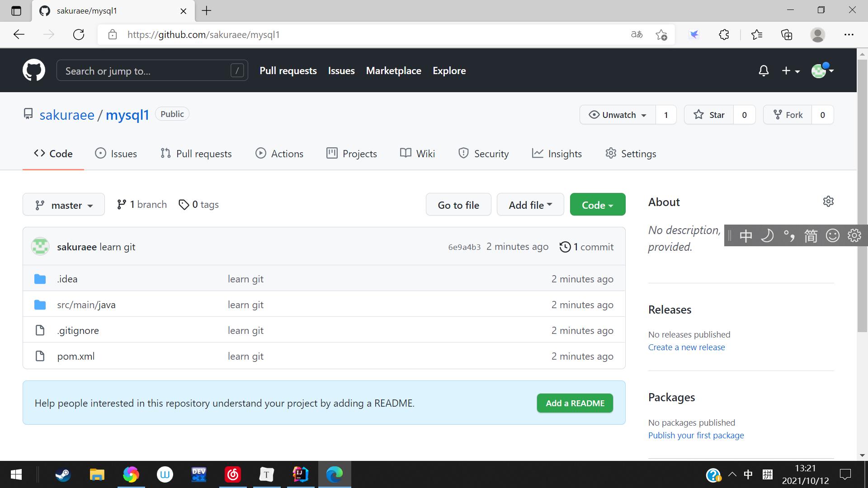This screenshot has width=868, height=488.
Task: Click the page vertical scrollbar
Action: [x=862, y=195]
